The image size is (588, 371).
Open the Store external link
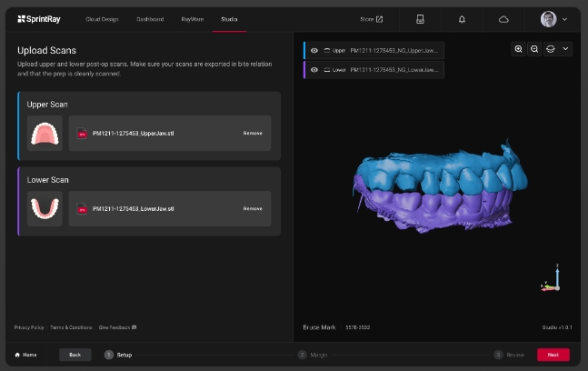click(x=372, y=18)
